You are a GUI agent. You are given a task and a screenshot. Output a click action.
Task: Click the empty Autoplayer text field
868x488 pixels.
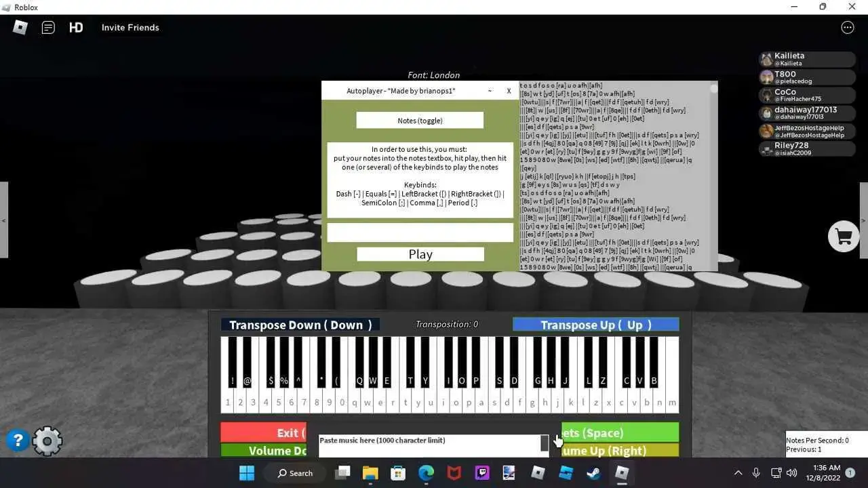pyautogui.click(x=420, y=232)
